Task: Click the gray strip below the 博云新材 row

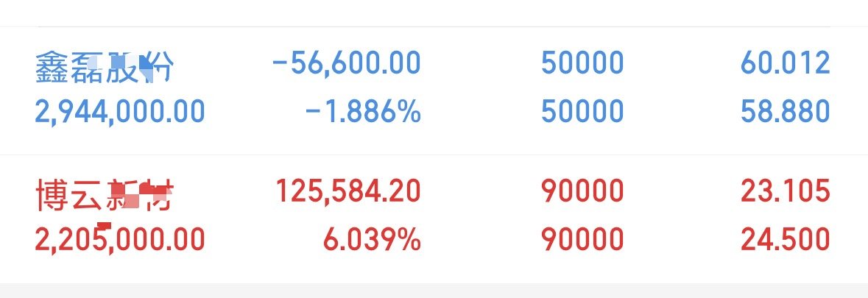Action: pyautogui.click(x=434, y=291)
